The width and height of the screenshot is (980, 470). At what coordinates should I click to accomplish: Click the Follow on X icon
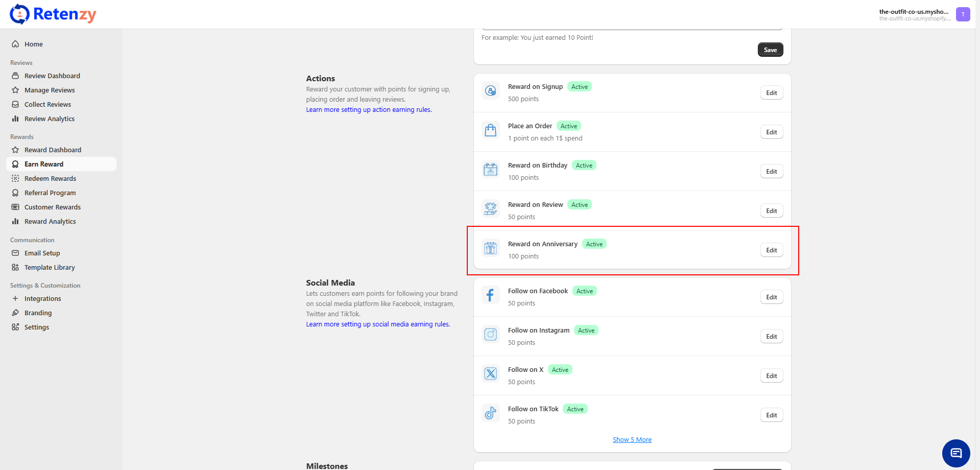(490, 374)
